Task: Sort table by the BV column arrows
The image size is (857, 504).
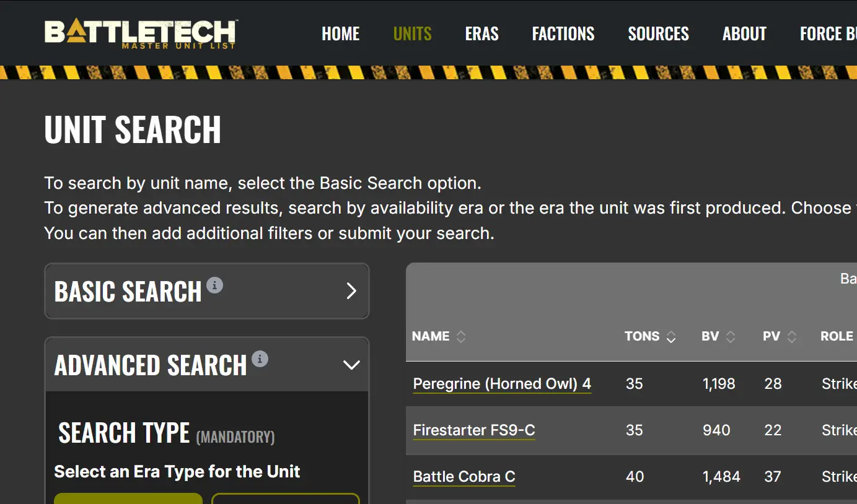Action: click(x=731, y=336)
